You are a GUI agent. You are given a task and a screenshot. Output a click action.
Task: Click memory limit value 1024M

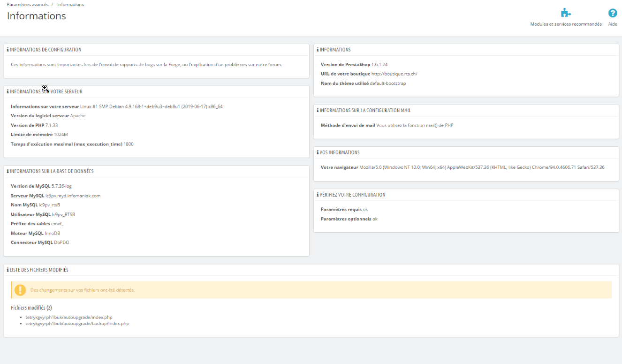pyautogui.click(x=61, y=135)
